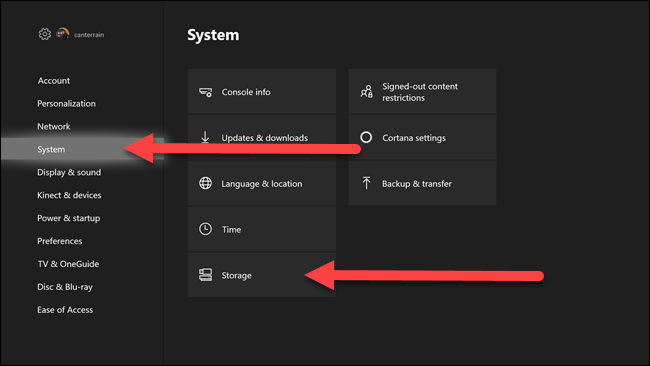Click the Storage drives icon

[205, 275]
